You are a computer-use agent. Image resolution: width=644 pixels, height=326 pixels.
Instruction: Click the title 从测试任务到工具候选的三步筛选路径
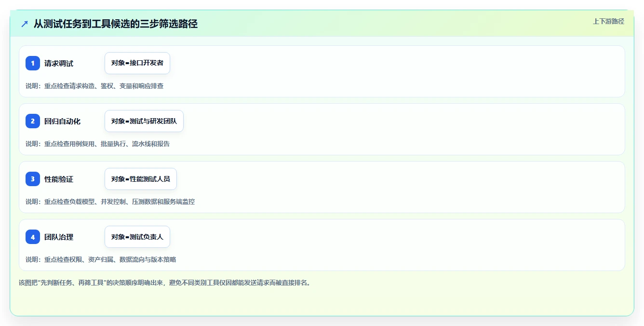click(116, 24)
